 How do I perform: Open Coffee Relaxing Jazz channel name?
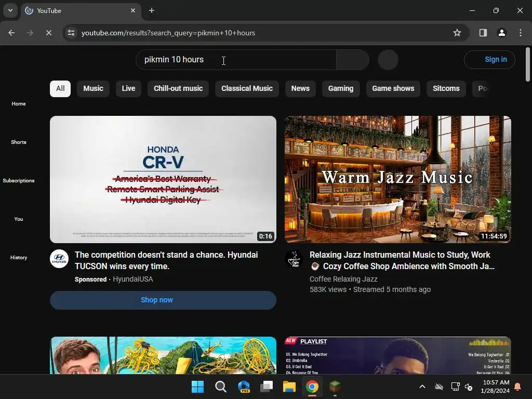(343, 279)
